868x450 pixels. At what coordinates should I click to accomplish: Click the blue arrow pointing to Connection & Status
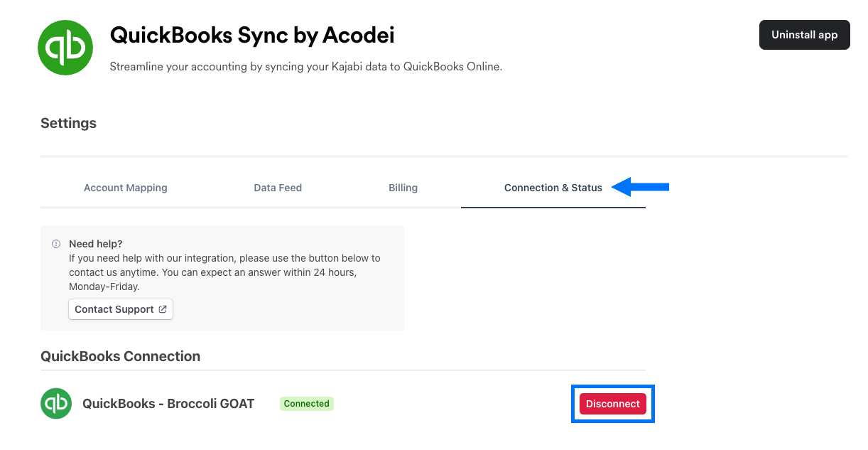(x=643, y=187)
